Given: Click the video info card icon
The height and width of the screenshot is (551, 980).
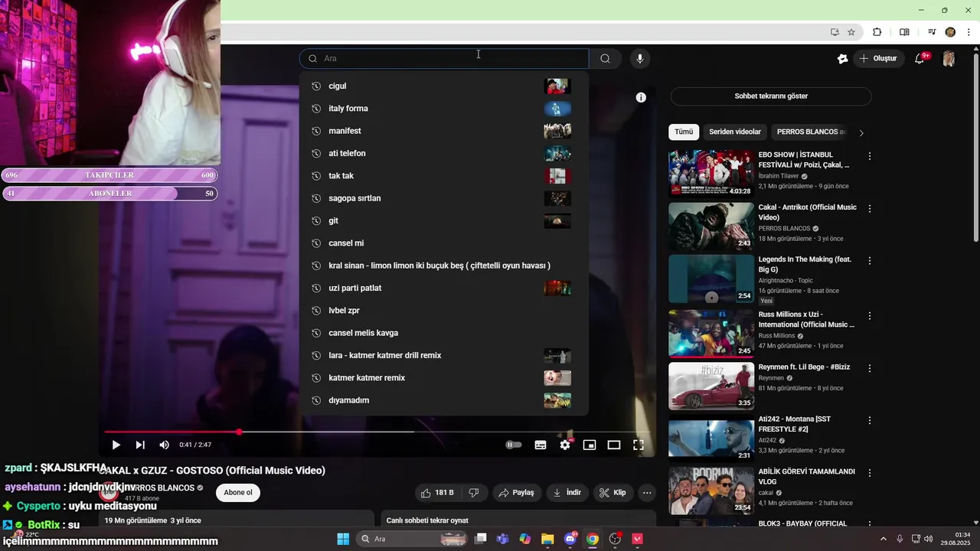Looking at the screenshot, I should [x=641, y=97].
